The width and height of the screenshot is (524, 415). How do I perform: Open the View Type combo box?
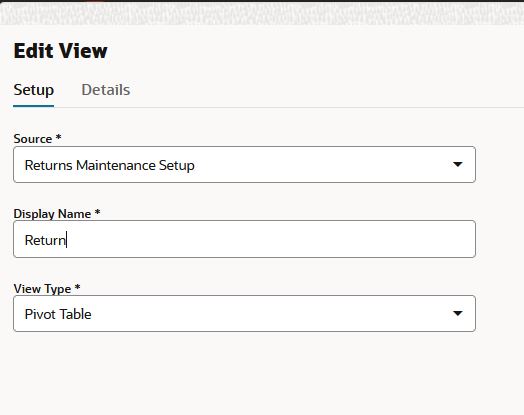[244, 313]
